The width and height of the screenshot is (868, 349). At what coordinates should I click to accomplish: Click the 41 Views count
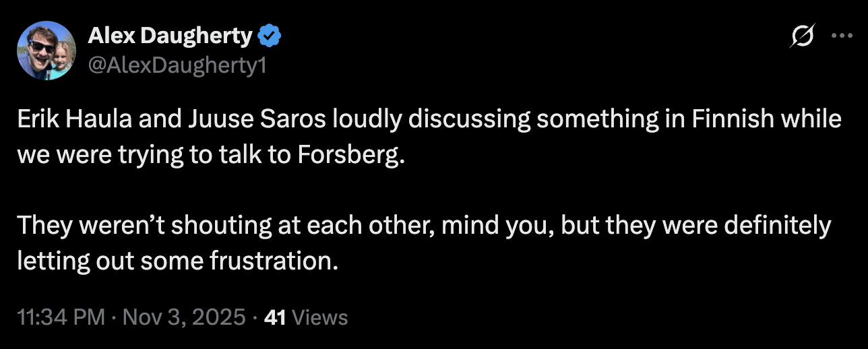[x=306, y=317]
